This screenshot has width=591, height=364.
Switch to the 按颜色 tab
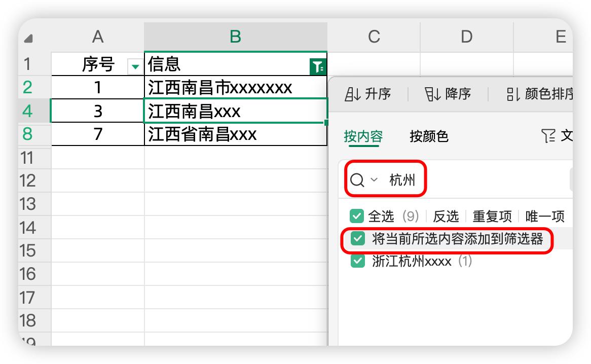429,136
